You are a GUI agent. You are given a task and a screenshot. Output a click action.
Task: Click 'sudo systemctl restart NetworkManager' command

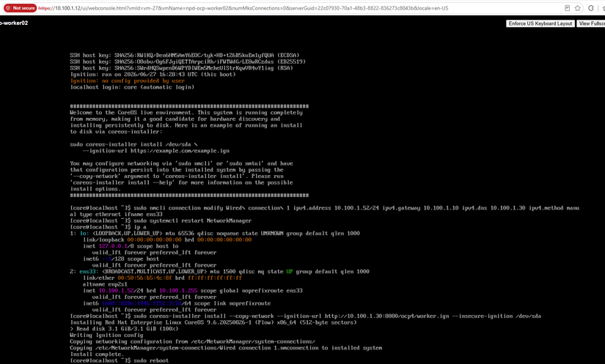[x=161, y=220]
